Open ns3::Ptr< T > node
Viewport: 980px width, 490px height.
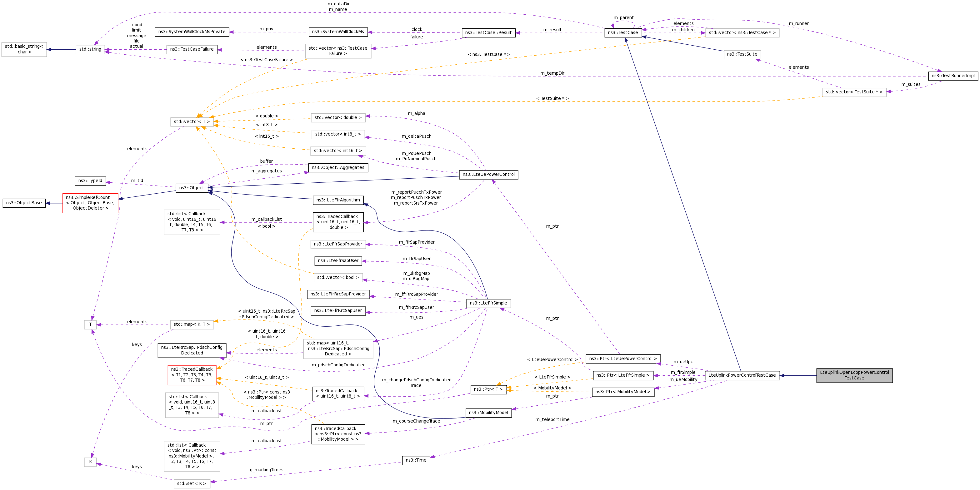coord(488,390)
